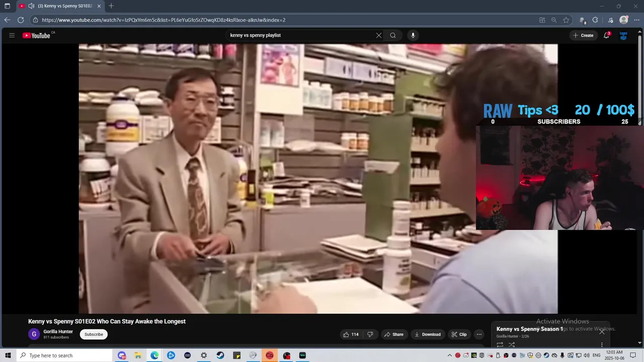The width and height of the screenshot is (644, 362).
Task: Dislike this video
Action: coord(370,334)
